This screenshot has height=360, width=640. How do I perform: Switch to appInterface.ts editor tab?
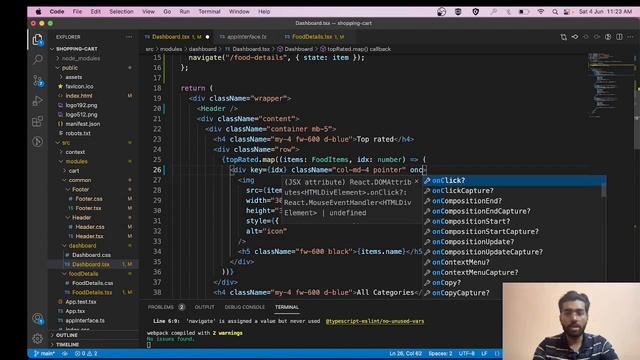pos(247,37)
